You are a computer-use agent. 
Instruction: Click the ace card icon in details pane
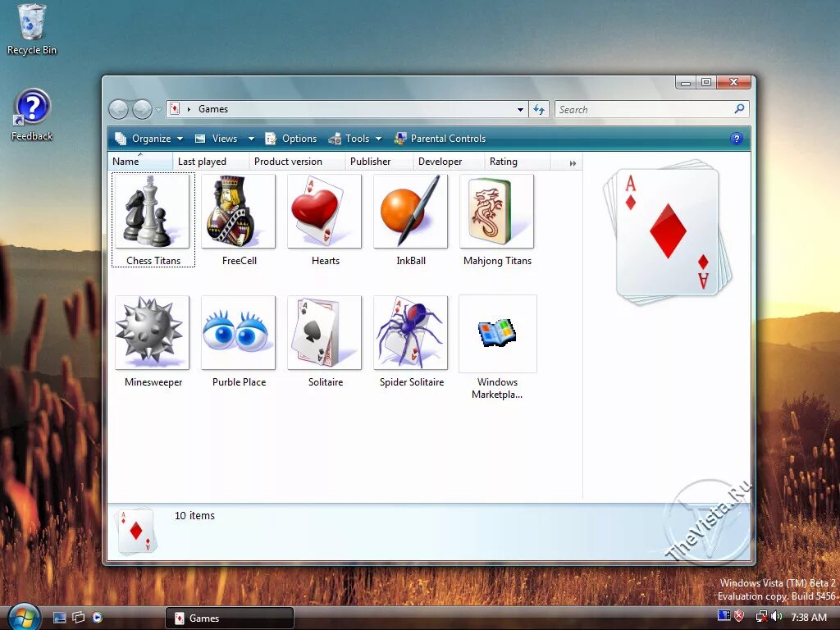[x=136, y=532]
